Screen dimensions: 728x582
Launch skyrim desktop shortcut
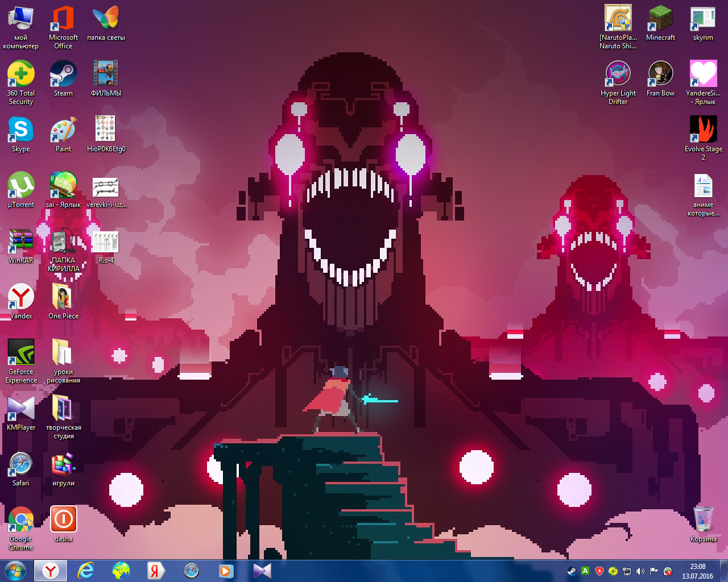coord(704,24)
